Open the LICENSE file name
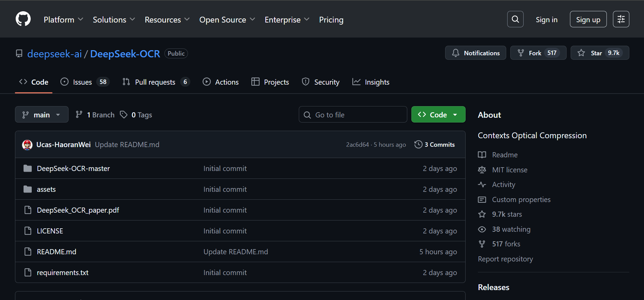Screen dimensions: 644x300 point(50,231)
